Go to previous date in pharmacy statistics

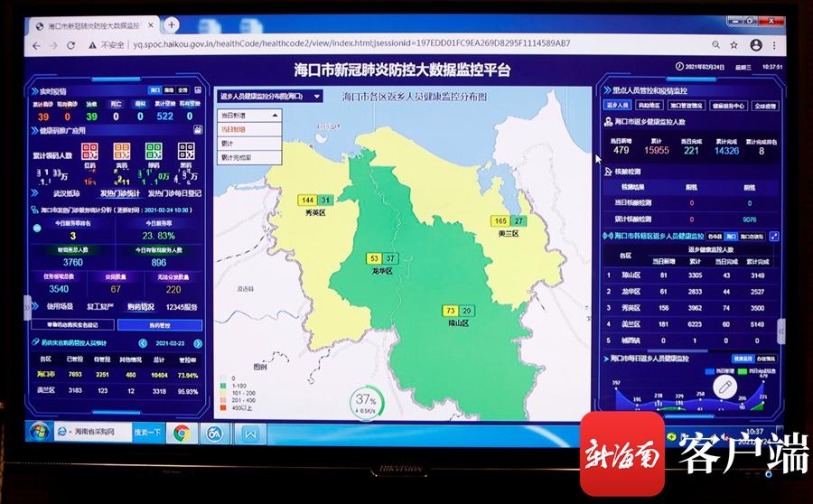[x=143, y=344]
